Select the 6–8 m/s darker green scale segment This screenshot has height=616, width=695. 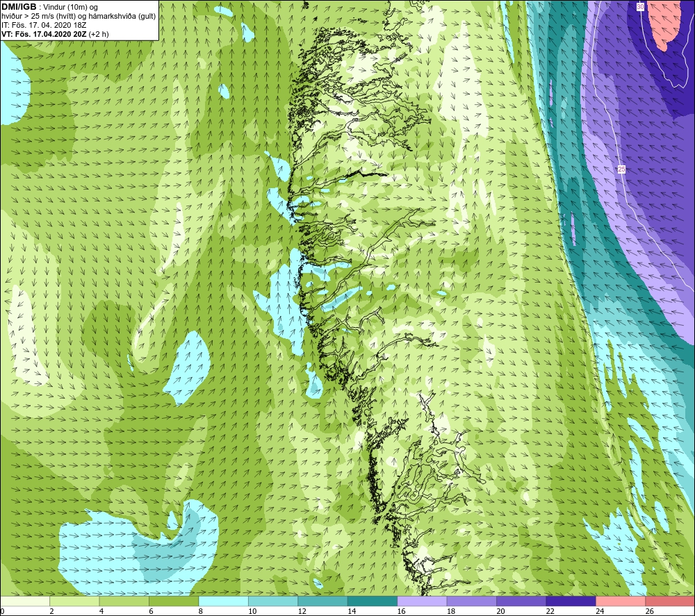coord(174,601)
